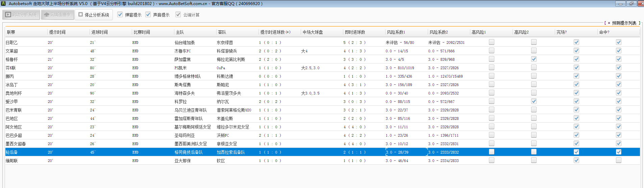Restore down the application window
The width and height of the screenshot is (644, 188).
click(631, 4)
